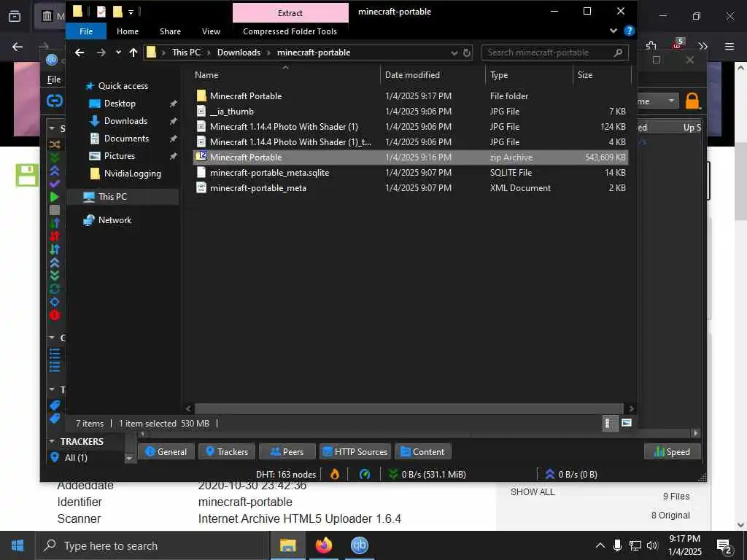Click the horizontal scrollbar in file list

tap(409, 408)
